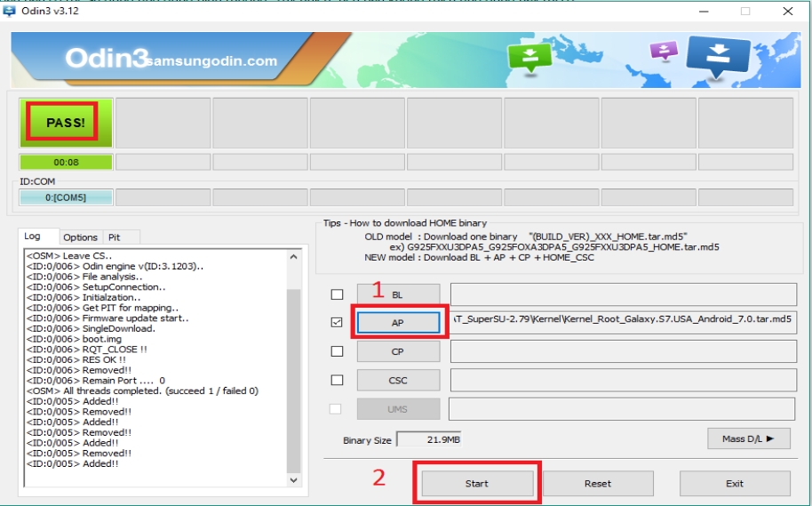Click the Binary Size value field

point(429,439)
